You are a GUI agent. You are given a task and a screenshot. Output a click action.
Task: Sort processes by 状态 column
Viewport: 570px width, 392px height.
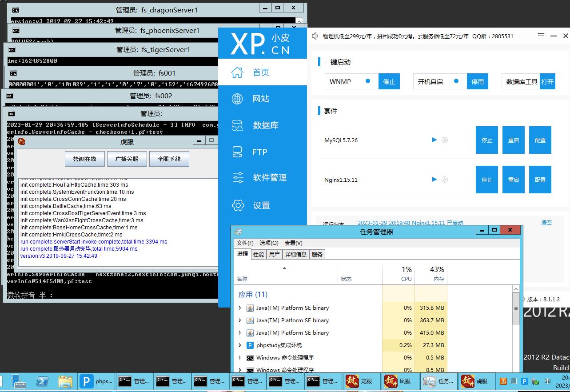point(360,274)
